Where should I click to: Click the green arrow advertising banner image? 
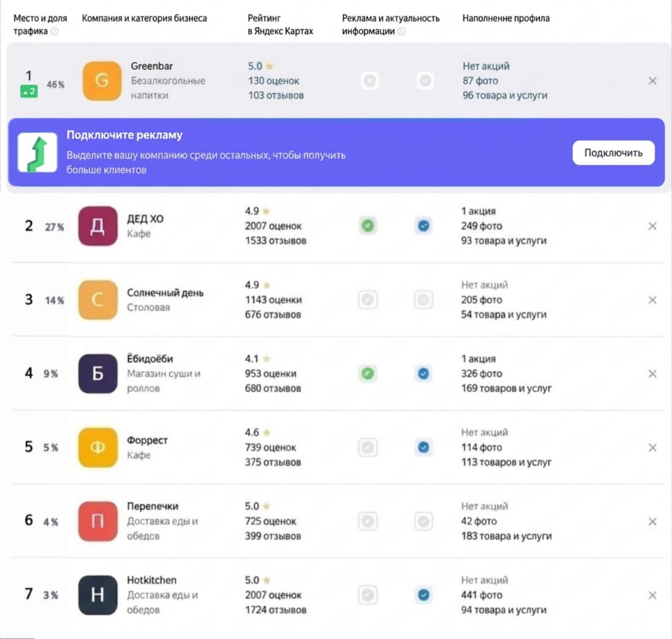click(x=37, y=152)
